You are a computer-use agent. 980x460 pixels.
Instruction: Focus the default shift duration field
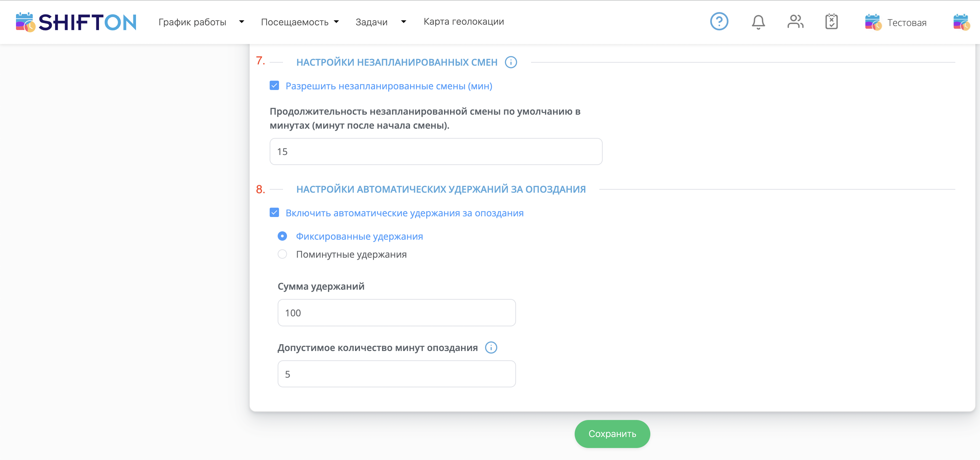436,151
